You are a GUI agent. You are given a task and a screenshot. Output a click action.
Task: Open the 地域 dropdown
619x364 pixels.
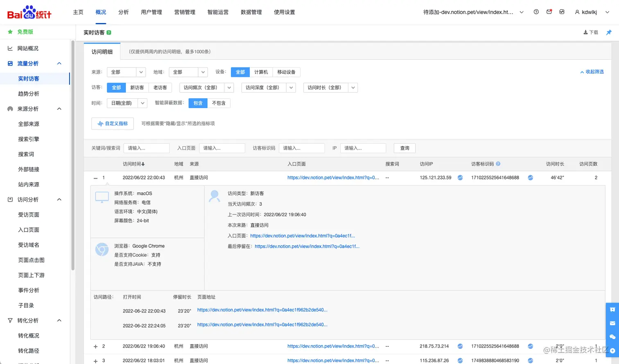coord(188,72)
